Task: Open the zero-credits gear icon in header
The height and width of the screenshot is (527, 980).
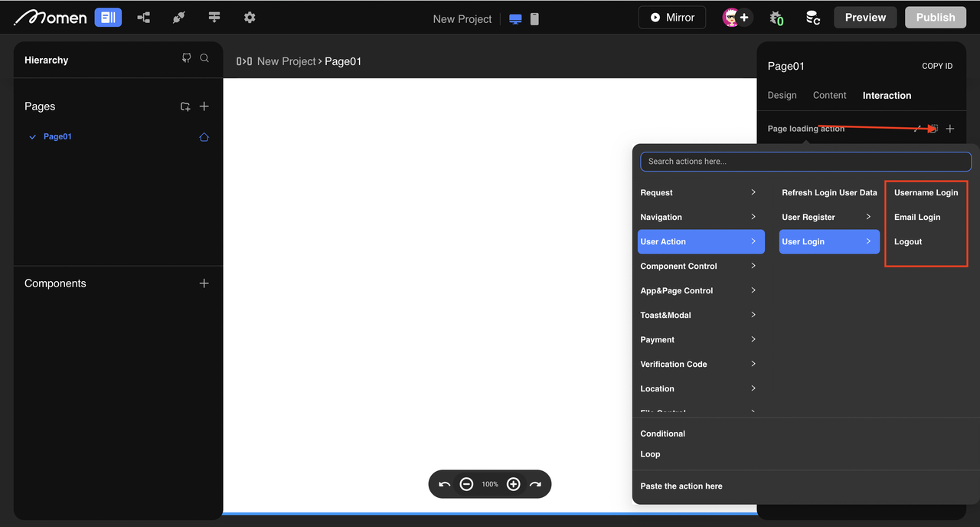Action: (776, 17)
